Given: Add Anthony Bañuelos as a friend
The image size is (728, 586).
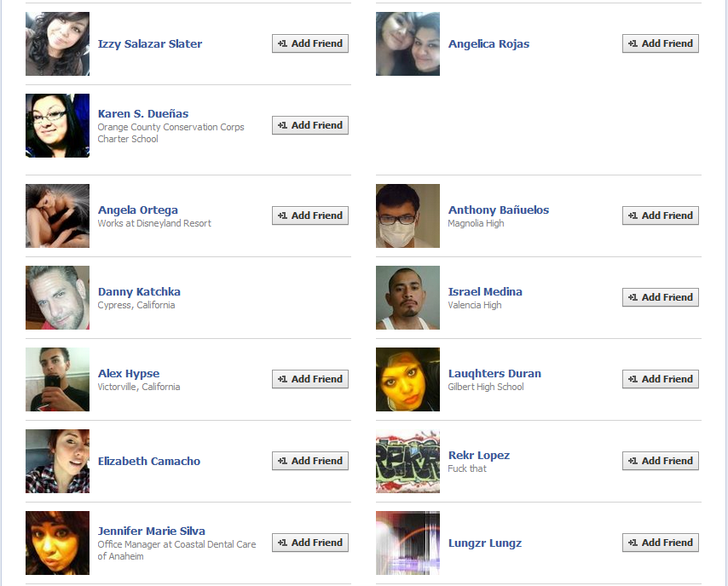Looking at the screenshot, I should tap(660, 215).
